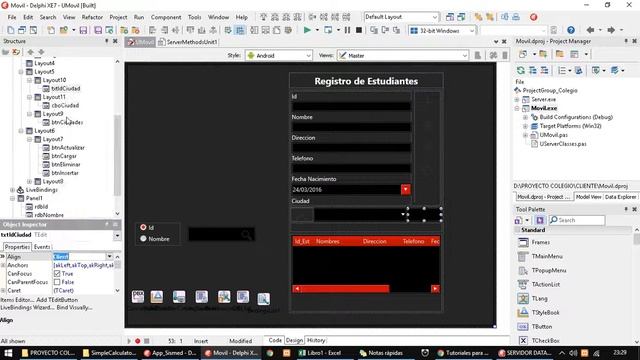Switch to the Events tab in Object Inspector
This screenshot has height=360, width=640.
pos(42,247)
